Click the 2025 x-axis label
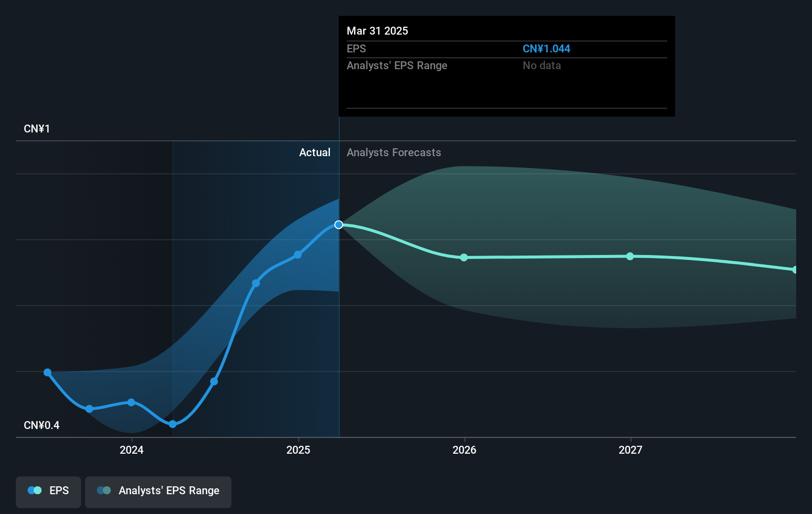The image size is (812, 514). pos(298,450)
